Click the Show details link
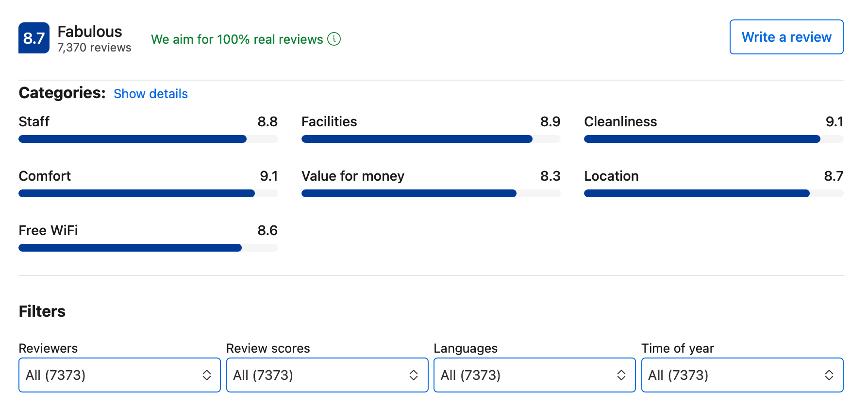The width and height of the screenshot is (868, 409). [x=150, y=94]
